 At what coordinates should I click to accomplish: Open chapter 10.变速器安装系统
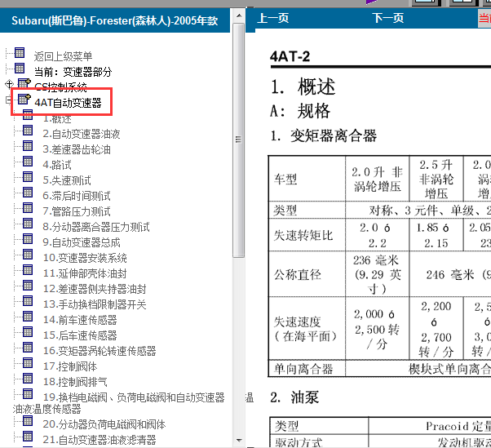pyautogui.click(x=85, y=258)
